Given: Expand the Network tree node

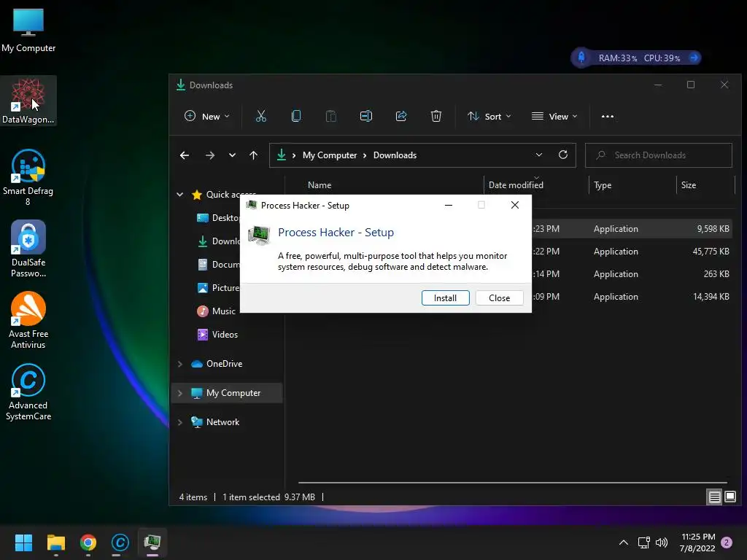Looking at the screenshot, I should [180, 422].
